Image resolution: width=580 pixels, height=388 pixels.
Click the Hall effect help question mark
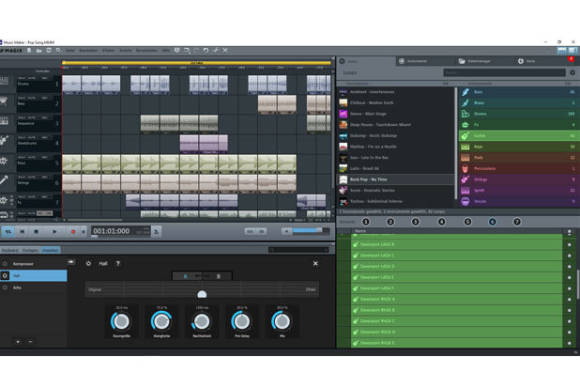(x=118, y=263)
